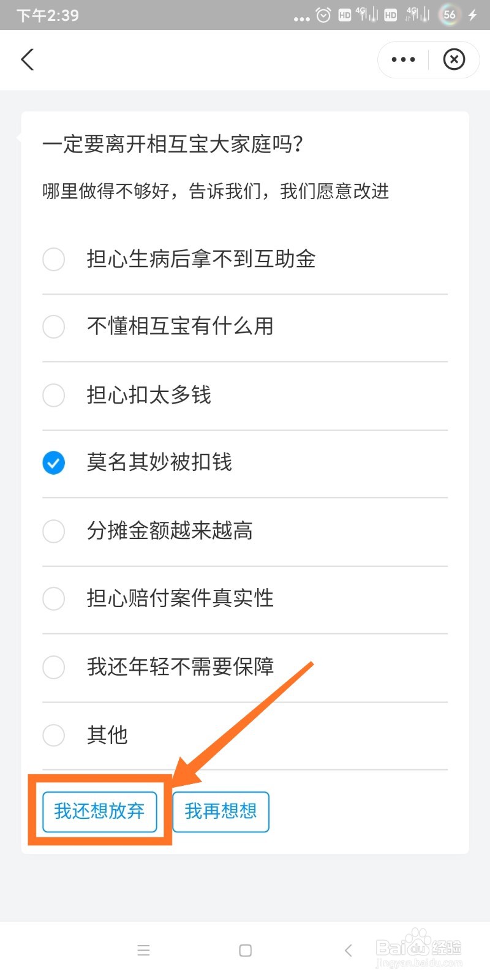The height and width of the screenshot is (980, 490).
Task: Choose 我还年轻不需要保障 radio option
Action: 54,667
